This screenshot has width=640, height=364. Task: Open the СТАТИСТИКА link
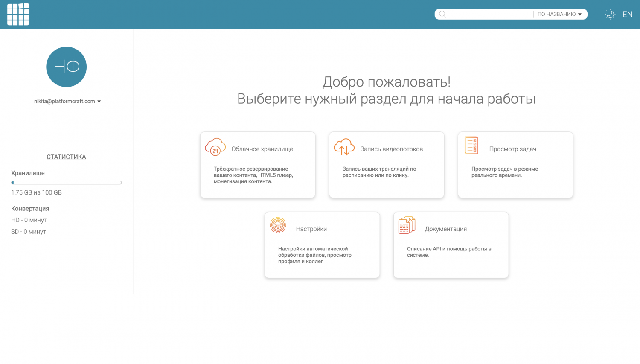click(x=66, y=157)
